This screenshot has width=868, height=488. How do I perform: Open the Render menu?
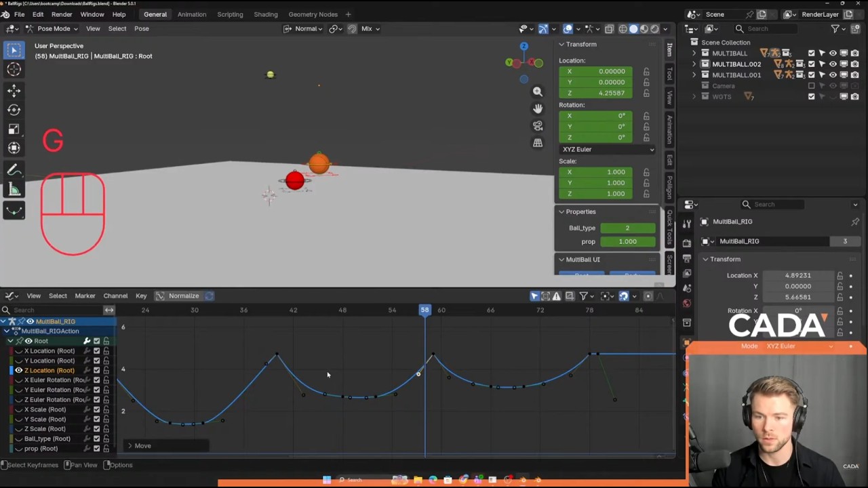tap(62, 14)
